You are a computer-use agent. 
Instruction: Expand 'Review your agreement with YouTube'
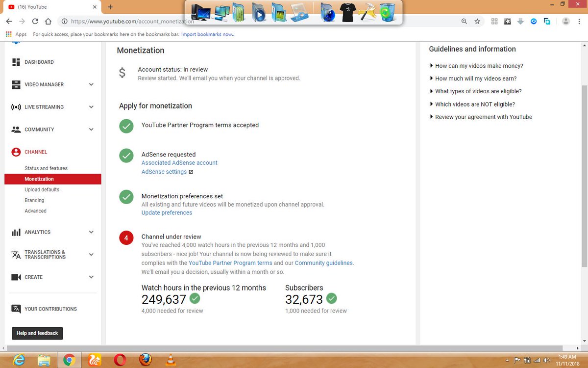pyautogui.click(x=481, y=117)
